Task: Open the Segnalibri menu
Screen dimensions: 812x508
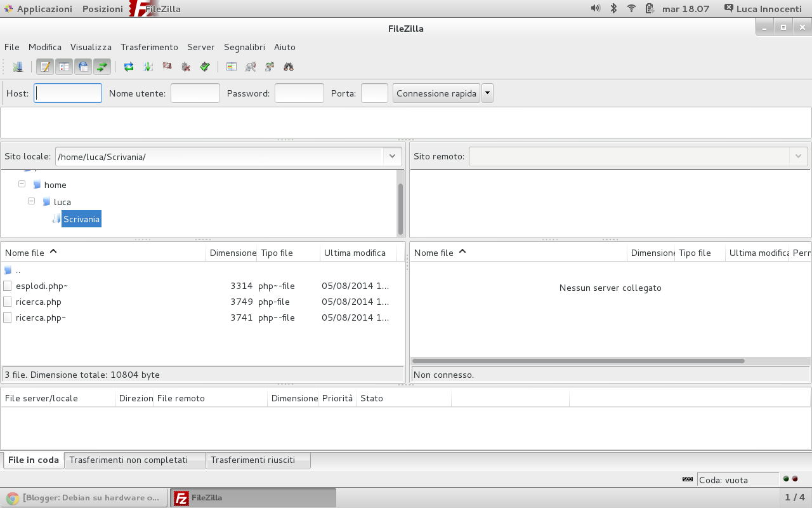Action: tap(244, 47)
